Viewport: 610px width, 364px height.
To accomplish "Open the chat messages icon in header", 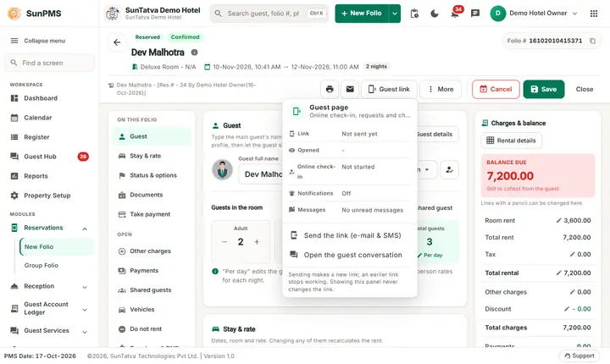I will (x=475, y=14).
